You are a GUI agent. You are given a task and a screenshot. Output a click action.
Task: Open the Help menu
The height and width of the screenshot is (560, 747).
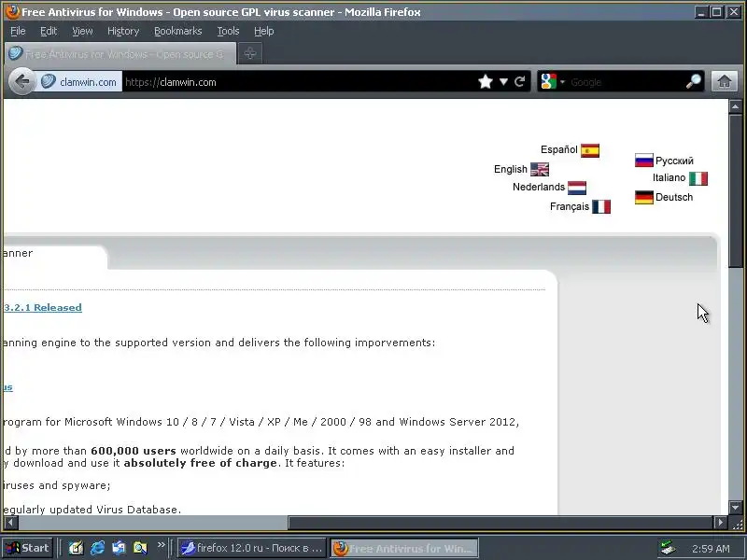click(264, 31)
